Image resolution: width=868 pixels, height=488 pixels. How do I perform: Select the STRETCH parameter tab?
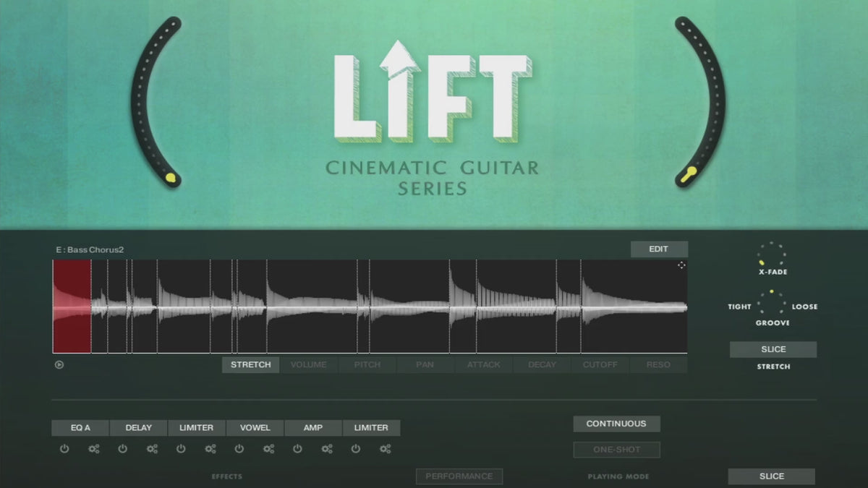tap(250, 365)
